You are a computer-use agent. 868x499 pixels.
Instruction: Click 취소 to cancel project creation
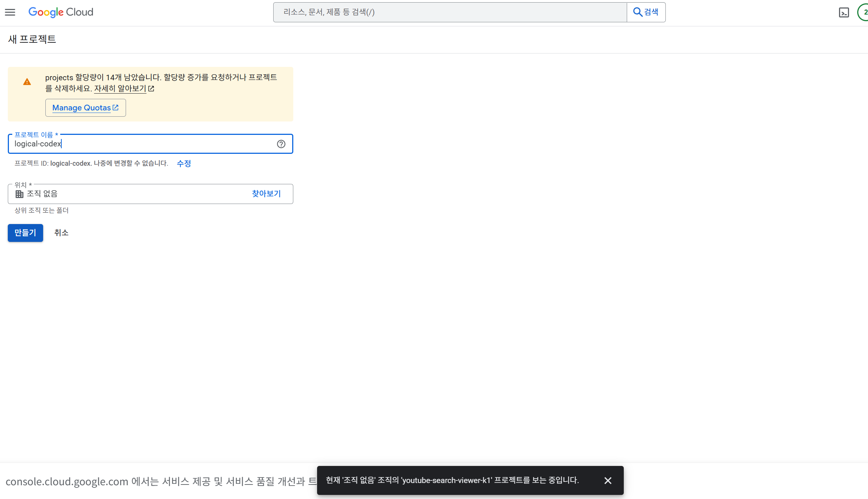(x=61, y=233)
